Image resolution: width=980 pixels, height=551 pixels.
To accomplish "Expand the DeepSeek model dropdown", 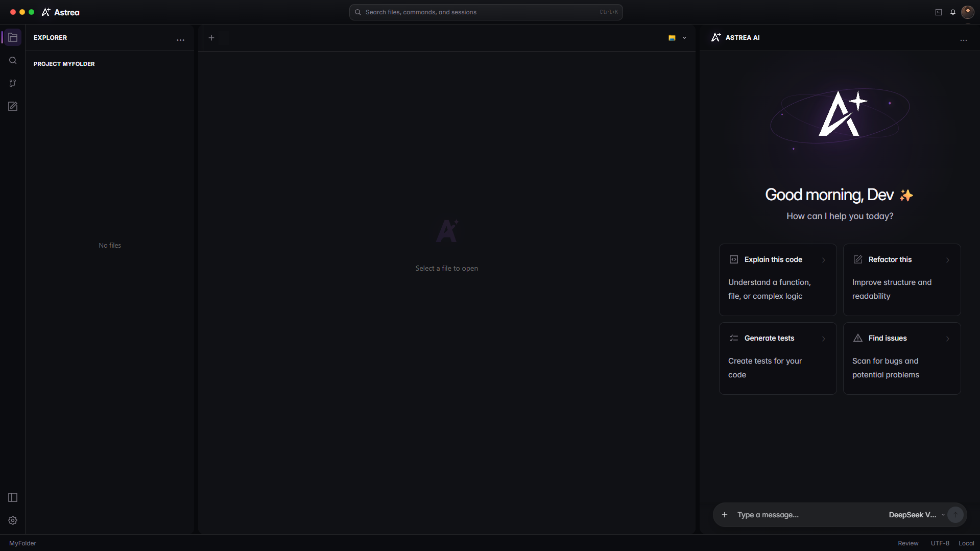I will pos(917,515).
